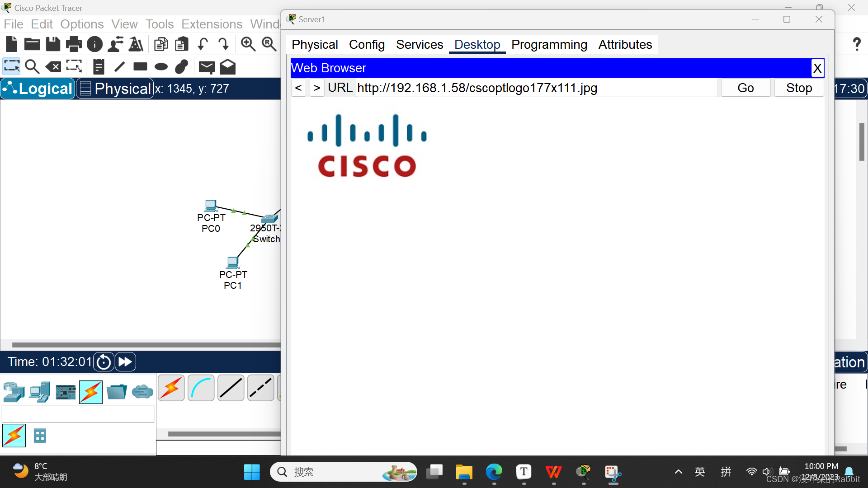Select the End Devices category icon
Viewport: 868px width, 488px height.
pos(40,392)
